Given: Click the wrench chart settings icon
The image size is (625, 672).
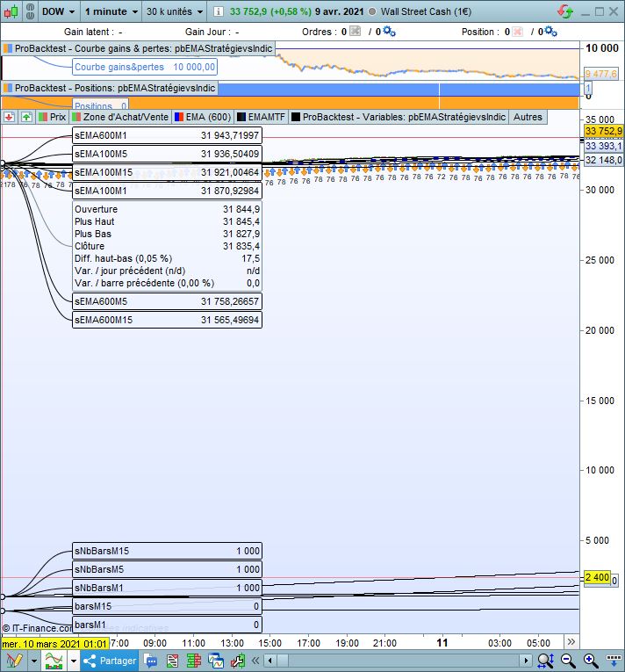Looking at the screenshot, I should [237, 661].
